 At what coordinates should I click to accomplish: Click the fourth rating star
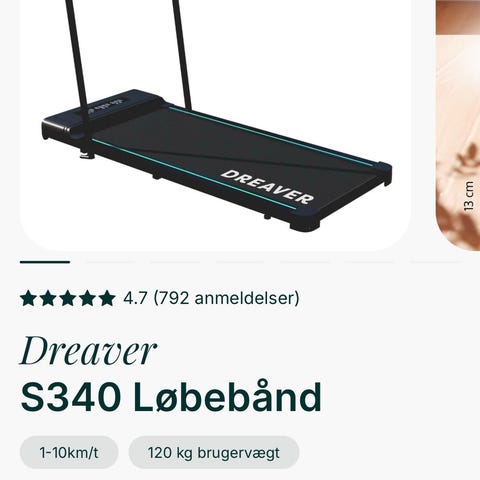point(87,298)
